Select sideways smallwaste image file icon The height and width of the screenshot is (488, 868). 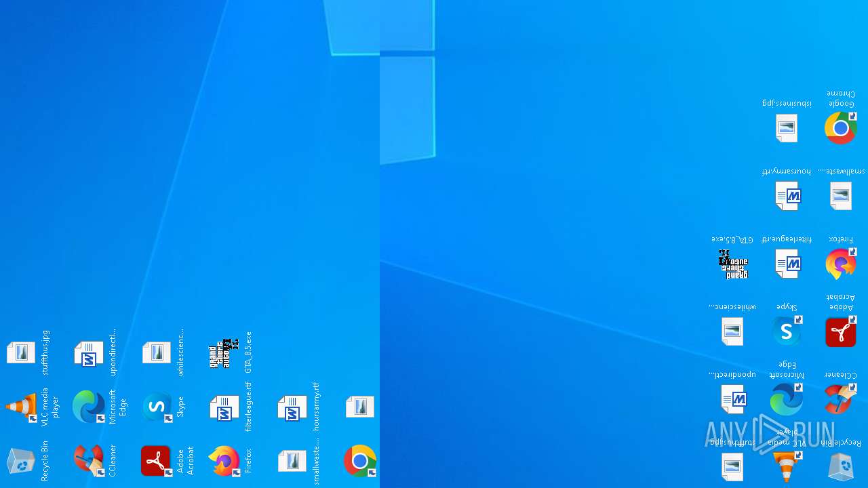click(292, 461)
